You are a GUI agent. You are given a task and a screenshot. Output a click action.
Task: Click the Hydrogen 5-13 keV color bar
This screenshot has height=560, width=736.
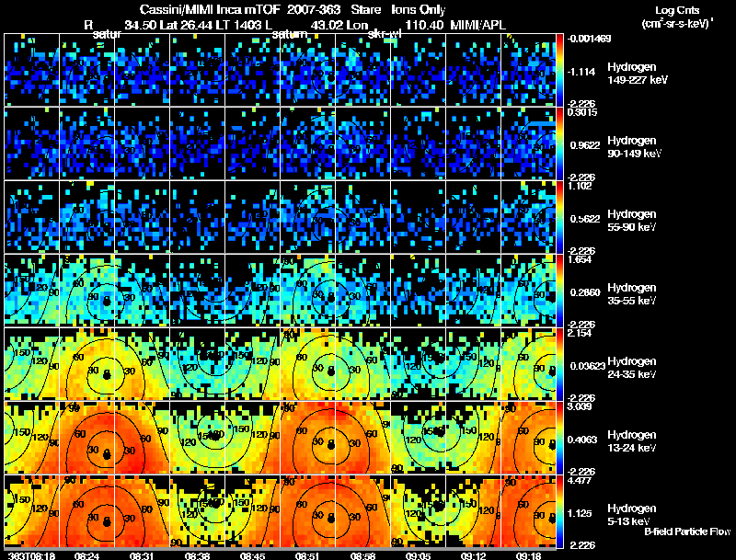tap(559, 511)
